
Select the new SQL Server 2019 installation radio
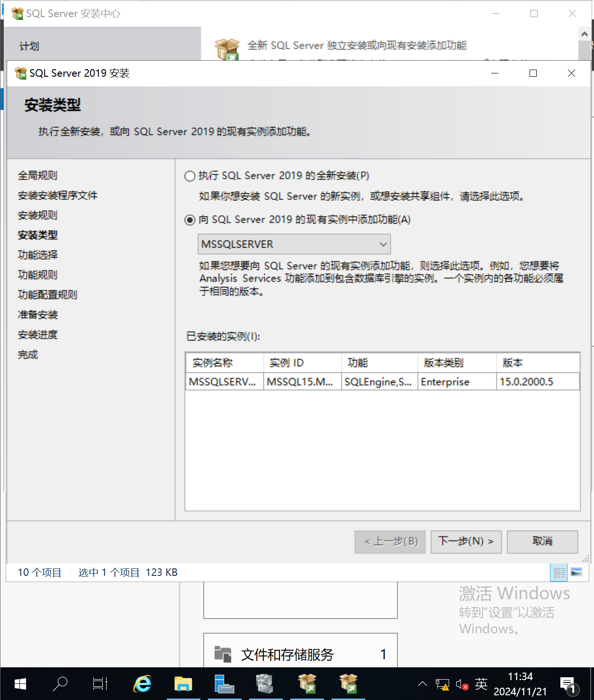[190, 176]
